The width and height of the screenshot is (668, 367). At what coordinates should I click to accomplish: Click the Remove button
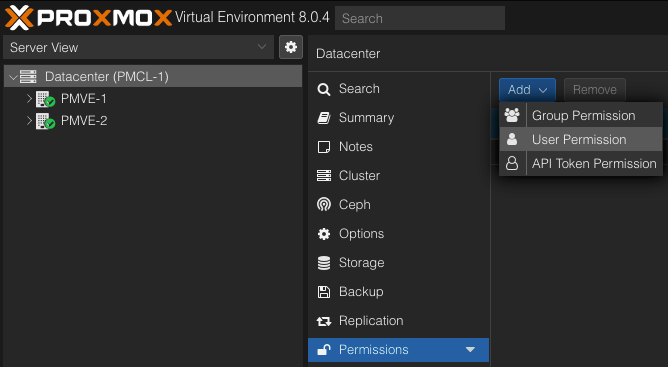(x=595, y=90)
